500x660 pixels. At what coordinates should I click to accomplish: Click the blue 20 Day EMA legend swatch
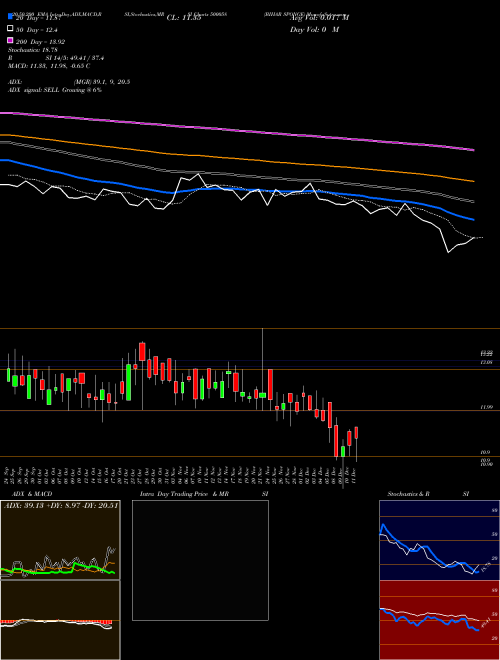coord(10,17)
